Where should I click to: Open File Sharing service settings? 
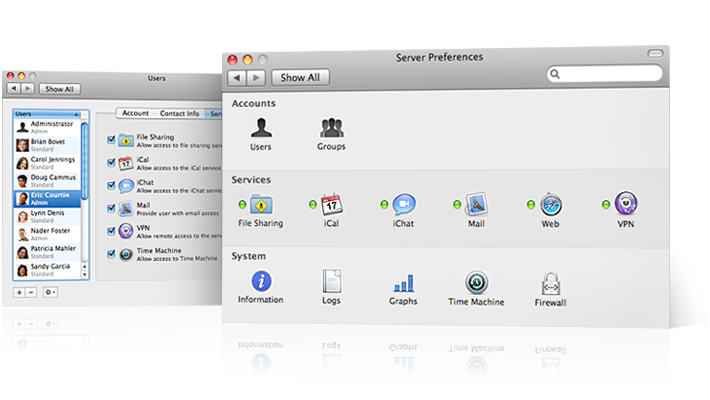(261, 211)
